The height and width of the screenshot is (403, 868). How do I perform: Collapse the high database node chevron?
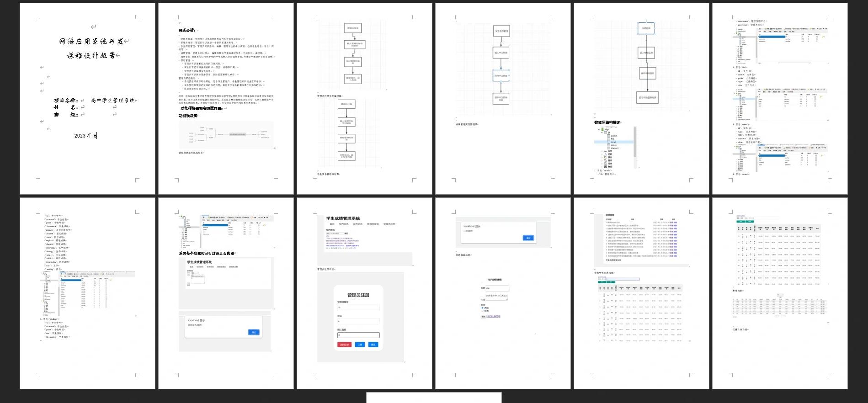[x=599, y=129]
